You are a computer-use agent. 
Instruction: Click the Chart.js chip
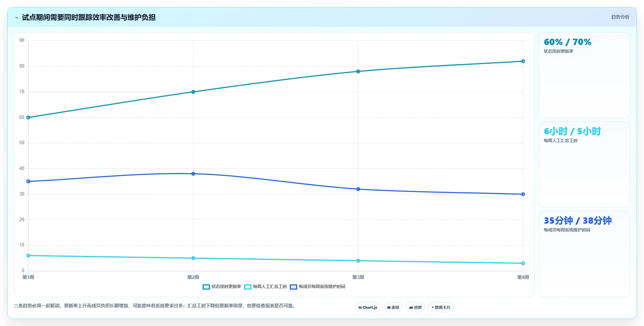[368, 307]
